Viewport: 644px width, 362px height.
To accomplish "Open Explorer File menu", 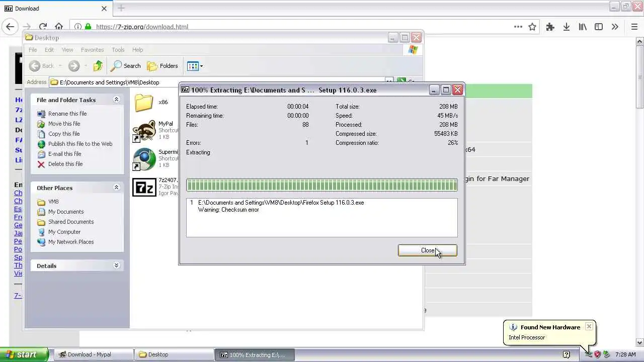I will (33, 50).
